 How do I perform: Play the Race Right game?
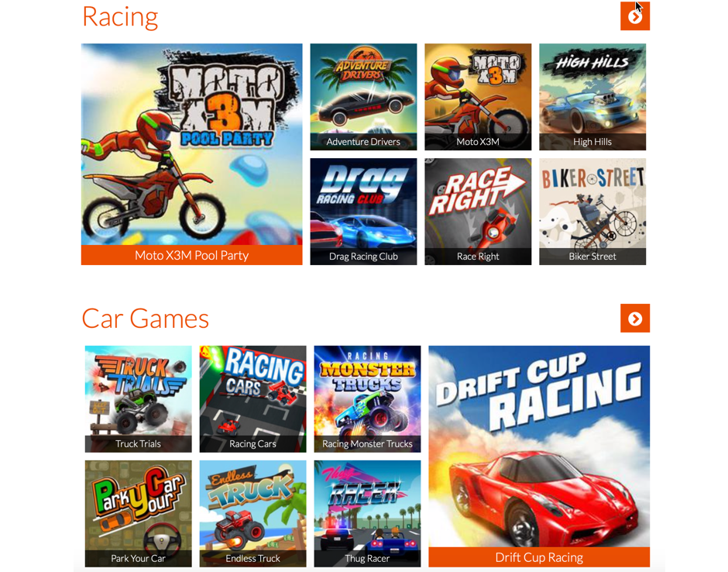pyautogui.click(x=478, y=212)
